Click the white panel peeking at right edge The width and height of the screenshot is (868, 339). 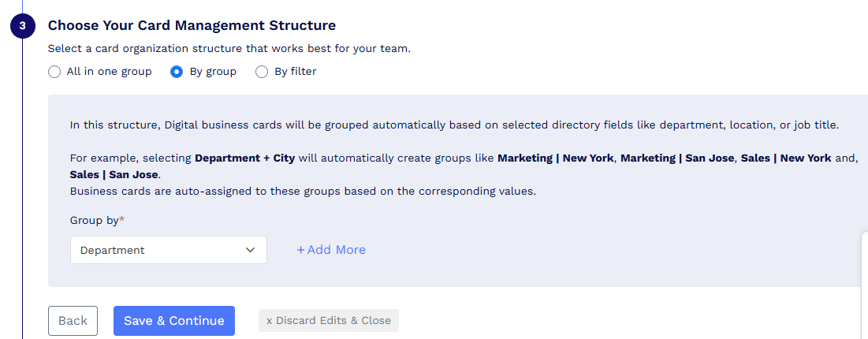865,284
